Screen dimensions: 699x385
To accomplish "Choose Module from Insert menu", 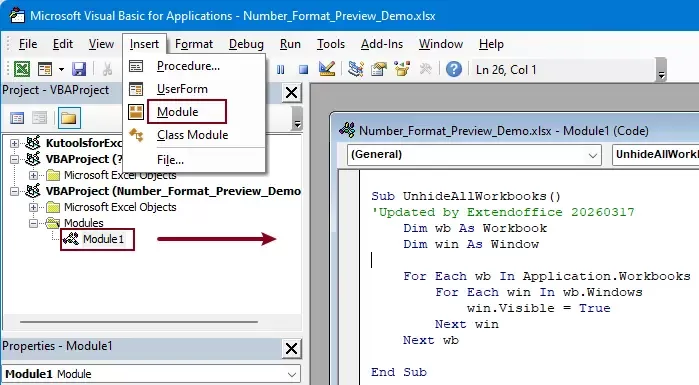I will tap(195, 112).
